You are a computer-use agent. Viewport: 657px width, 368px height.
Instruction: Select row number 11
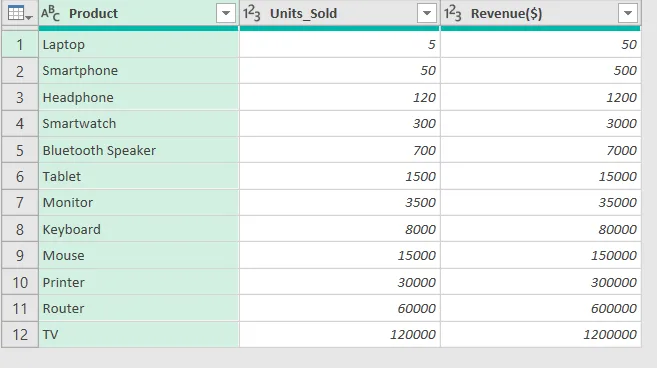pyautogui.click(x=20, y=308)
